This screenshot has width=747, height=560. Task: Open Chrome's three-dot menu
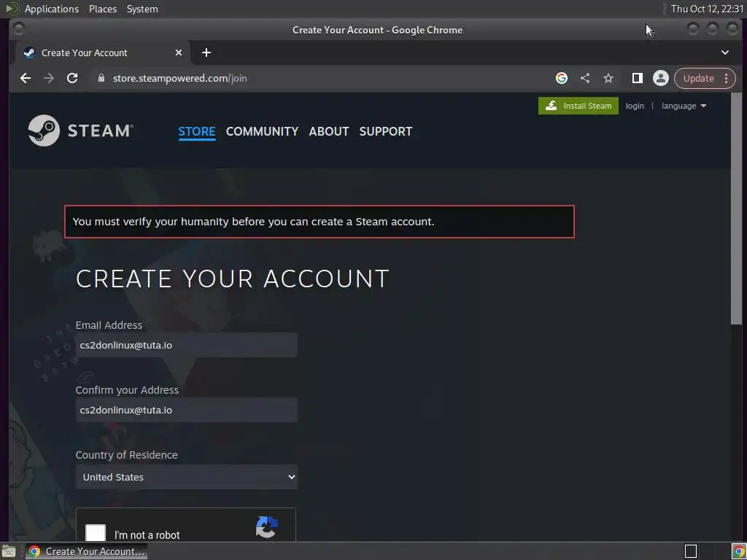tap(726, 78)
